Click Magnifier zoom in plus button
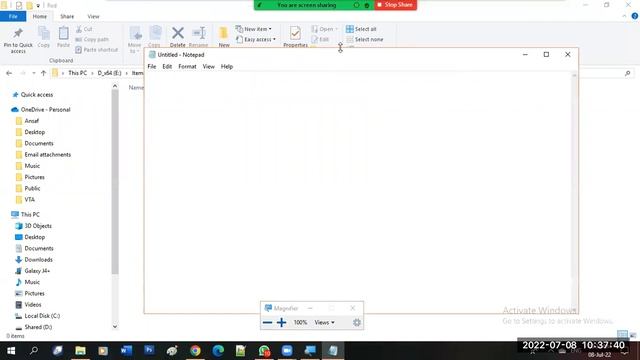This screenshot has height=360, width=640. pos(281,322)
